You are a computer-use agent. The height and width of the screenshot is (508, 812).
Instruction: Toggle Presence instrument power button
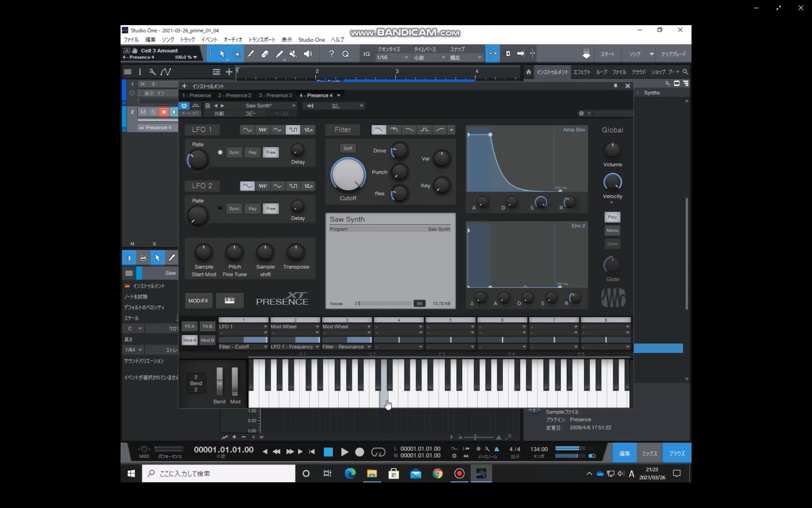(x=184, y=105)
